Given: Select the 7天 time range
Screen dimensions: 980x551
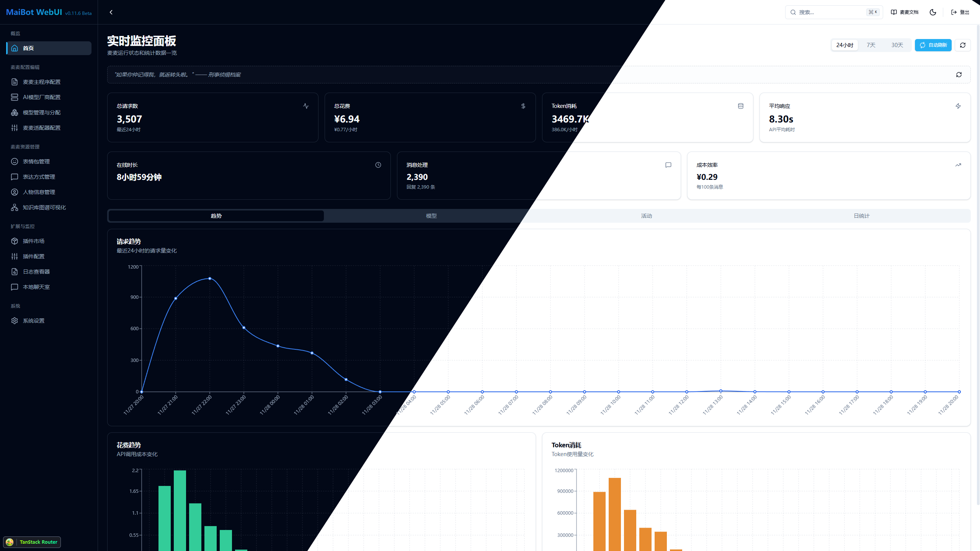Looking at the screenshot, I should (871, 45).
